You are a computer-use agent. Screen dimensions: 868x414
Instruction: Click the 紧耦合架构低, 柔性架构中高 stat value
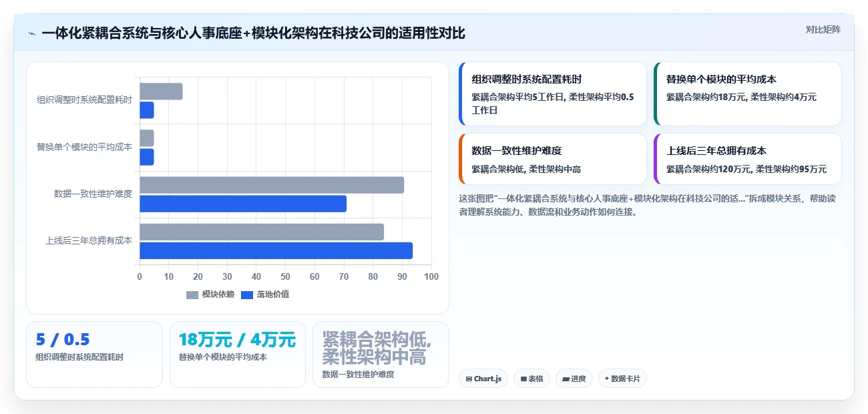pos(377,348)
